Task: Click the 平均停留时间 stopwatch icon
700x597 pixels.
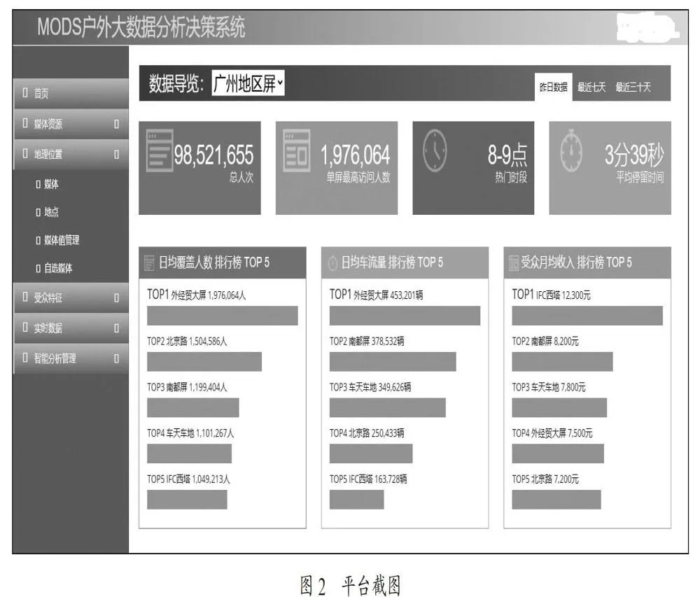Action: [571, 150]
